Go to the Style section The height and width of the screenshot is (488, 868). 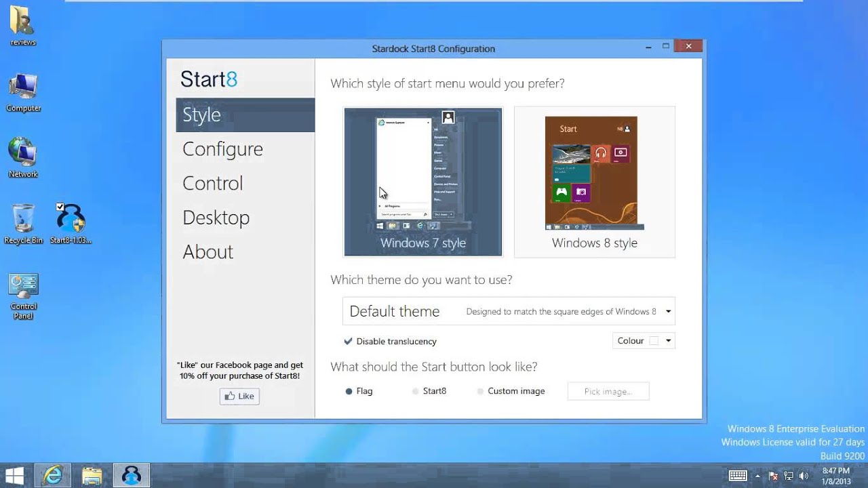pos(245,115)
